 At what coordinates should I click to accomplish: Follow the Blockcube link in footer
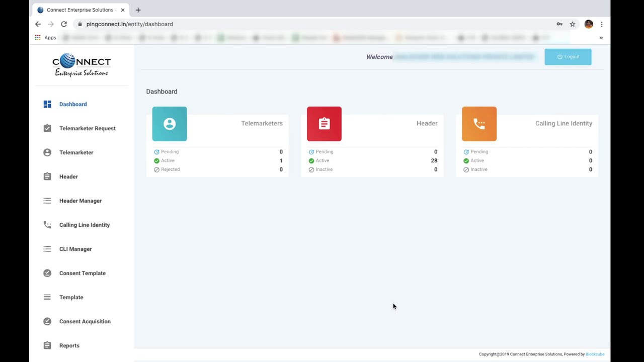coord(595,354)
